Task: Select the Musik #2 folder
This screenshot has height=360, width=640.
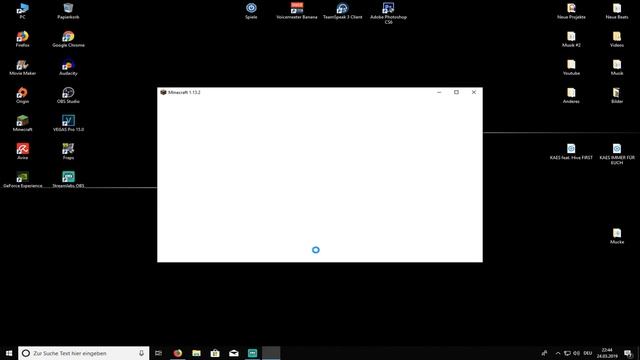Action: pyautogui.click(x=571, y=39)
